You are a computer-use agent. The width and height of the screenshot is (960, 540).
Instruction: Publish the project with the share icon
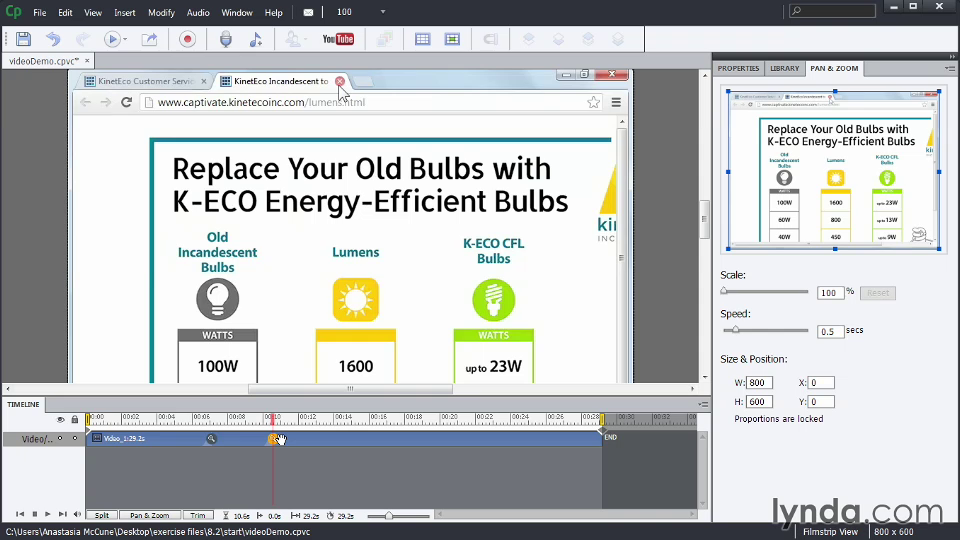(149, 39)
